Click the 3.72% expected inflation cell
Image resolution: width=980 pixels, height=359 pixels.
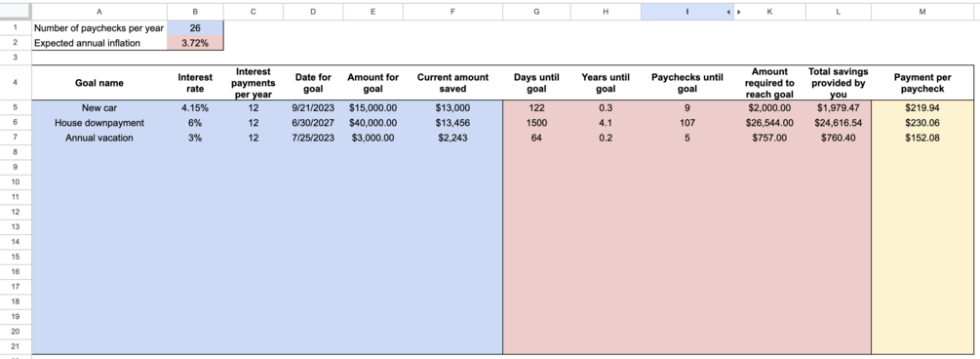click(x=195, y=43)
